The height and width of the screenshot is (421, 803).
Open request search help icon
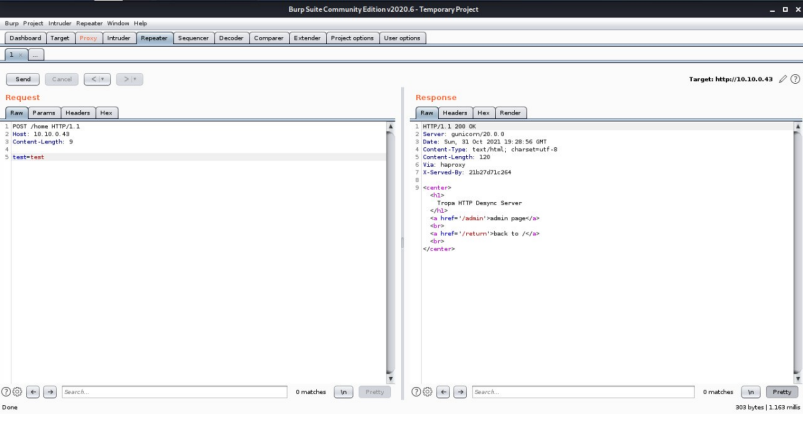click(x=8, y=392)
